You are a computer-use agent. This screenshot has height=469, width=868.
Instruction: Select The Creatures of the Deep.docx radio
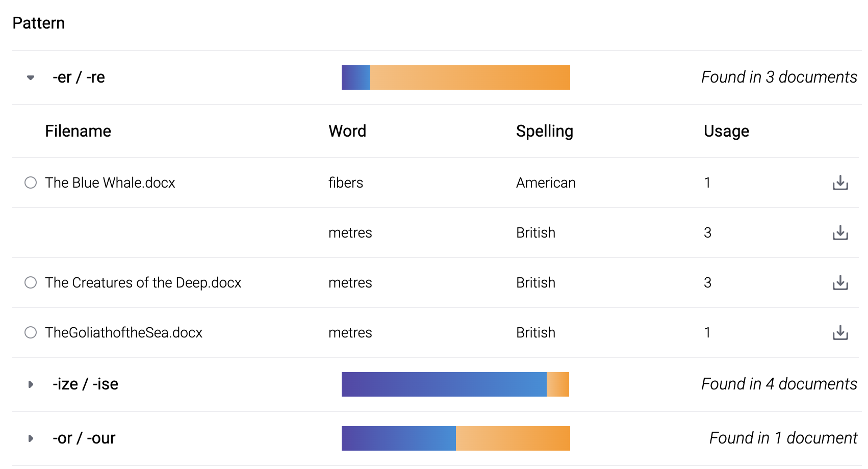[x=31, y=282]
